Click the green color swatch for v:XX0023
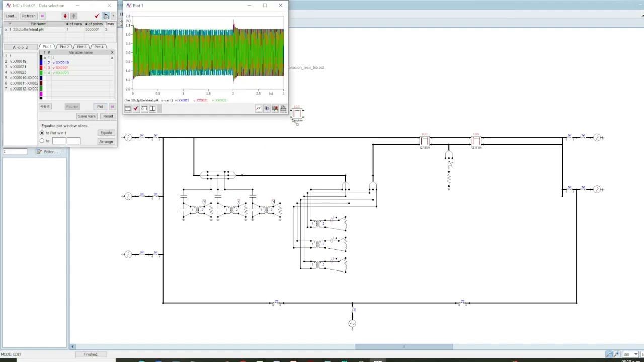 (41, 73)
